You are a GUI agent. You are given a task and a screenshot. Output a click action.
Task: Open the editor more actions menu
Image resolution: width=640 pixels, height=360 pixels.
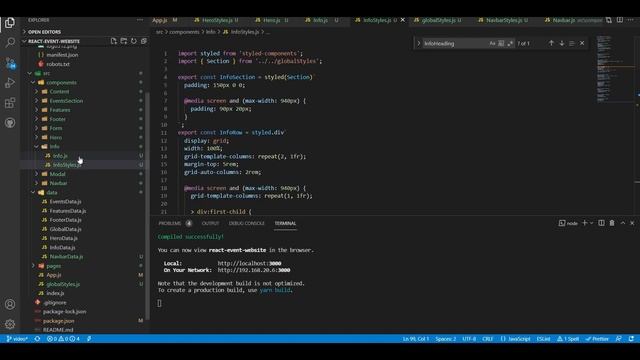pos(631,20)
